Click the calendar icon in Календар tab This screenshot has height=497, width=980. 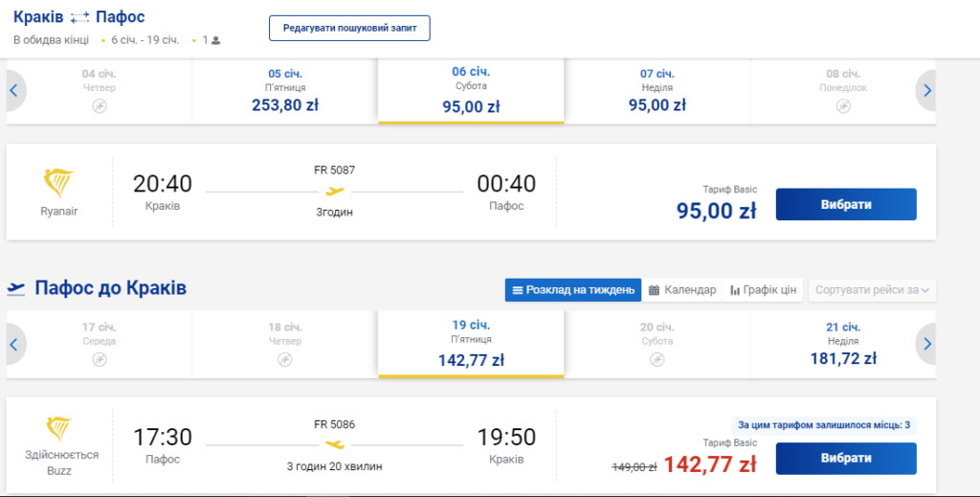pos(654,290)
